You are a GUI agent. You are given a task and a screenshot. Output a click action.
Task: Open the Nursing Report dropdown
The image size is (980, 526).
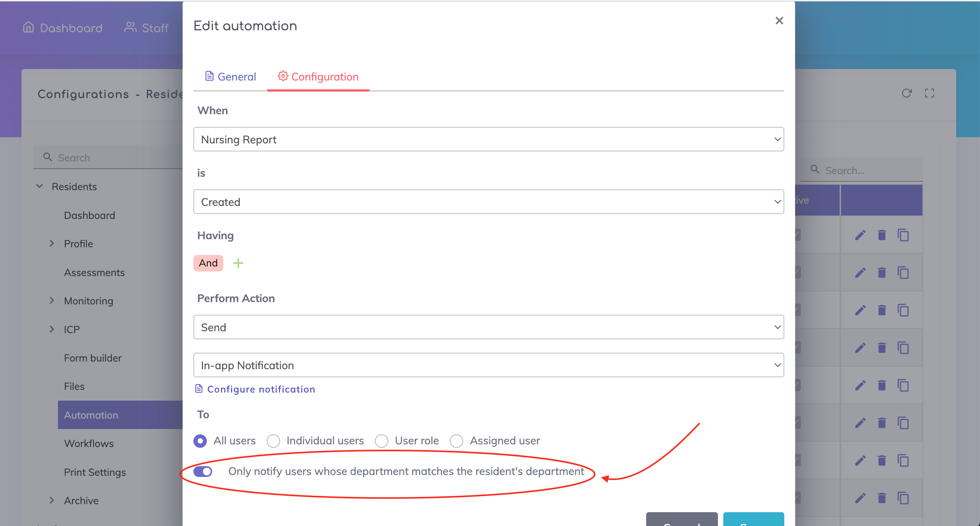pyautogui.click(x=488, y=139)
